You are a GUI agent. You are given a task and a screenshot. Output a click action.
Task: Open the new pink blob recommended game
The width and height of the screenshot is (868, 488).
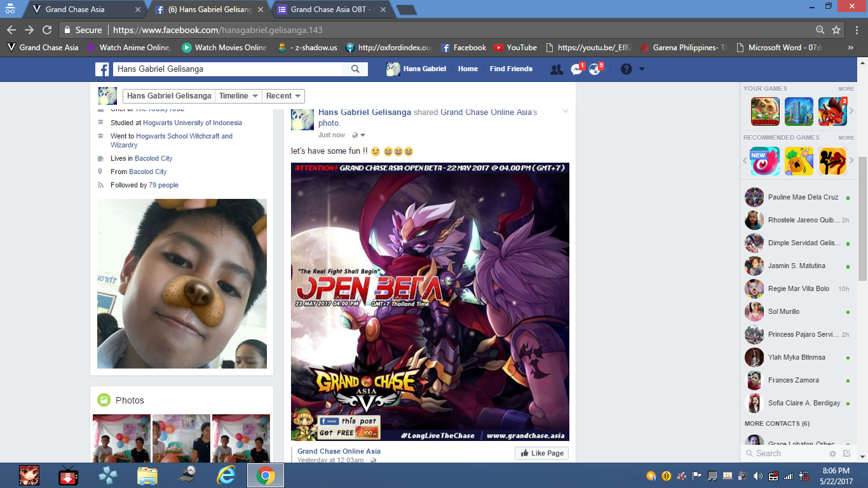pyautogui.click(x=765, y=161)
